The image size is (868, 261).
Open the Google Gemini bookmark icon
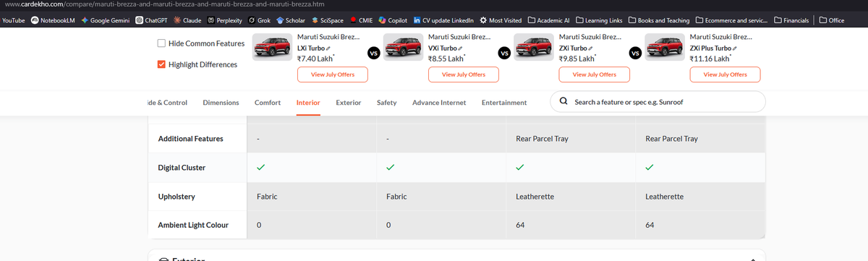tap(85, 20)
